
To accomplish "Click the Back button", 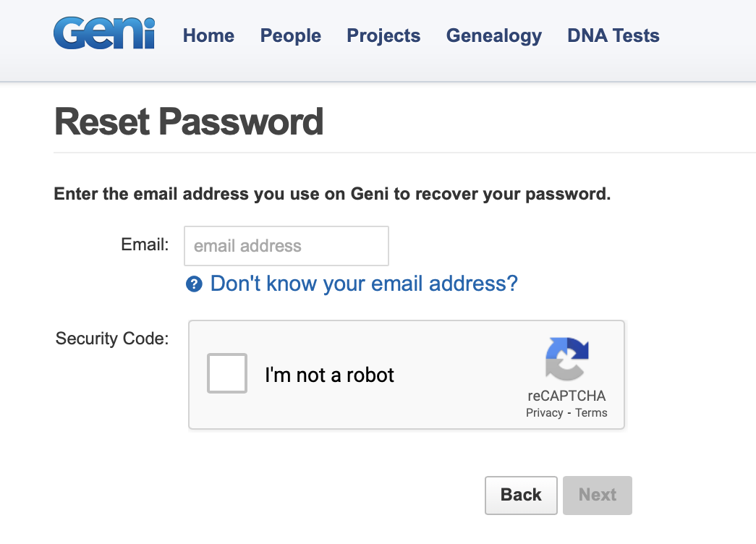I will click(x=520, y=495).
